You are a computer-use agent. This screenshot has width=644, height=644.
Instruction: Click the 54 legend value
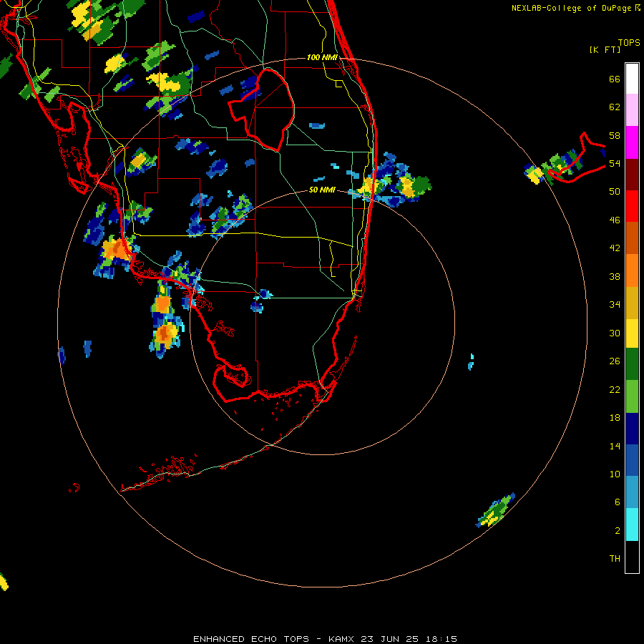pos(615,163)
